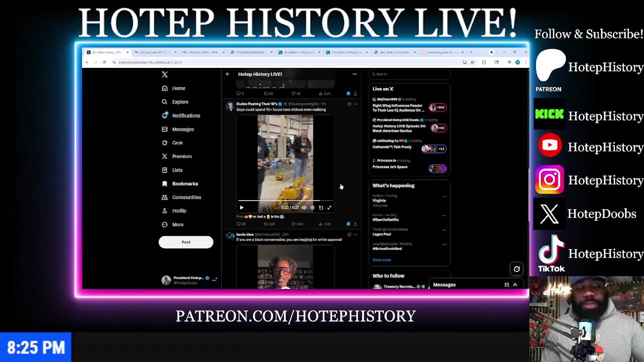Open Grok icon on kevin blue post
Image resolution: width=644 pixels, height=362 pixels.
point(349,234)
